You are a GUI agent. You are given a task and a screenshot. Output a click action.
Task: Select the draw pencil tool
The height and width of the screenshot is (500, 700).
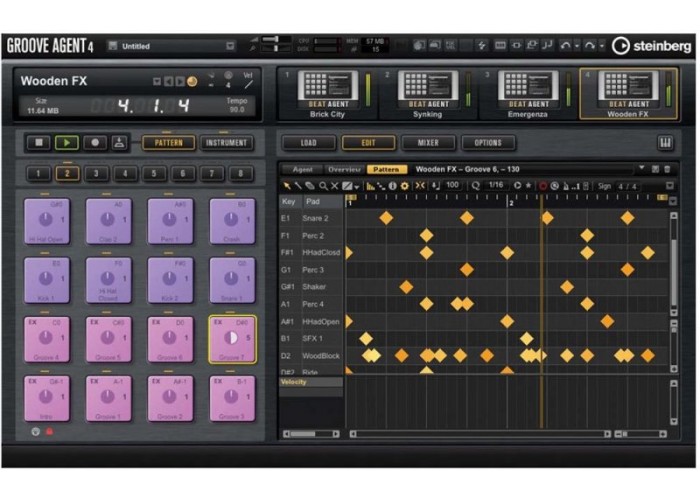click(x=298, y=186)
